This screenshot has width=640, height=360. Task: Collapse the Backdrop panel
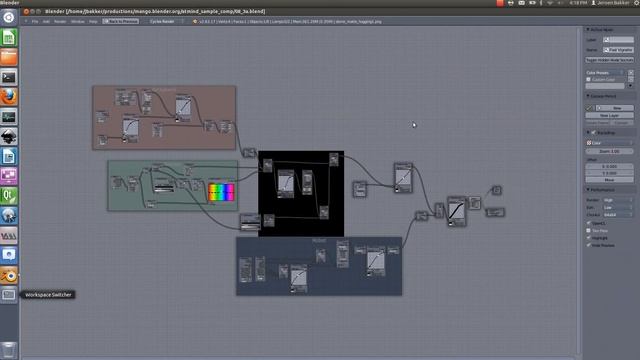click(588, 133)
